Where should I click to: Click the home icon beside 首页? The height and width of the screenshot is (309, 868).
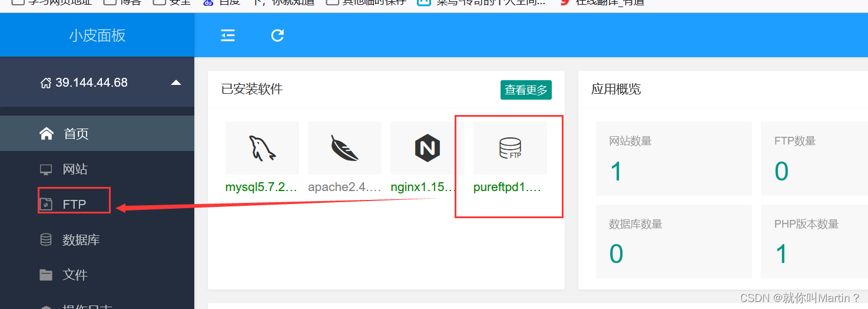(47, 134)
